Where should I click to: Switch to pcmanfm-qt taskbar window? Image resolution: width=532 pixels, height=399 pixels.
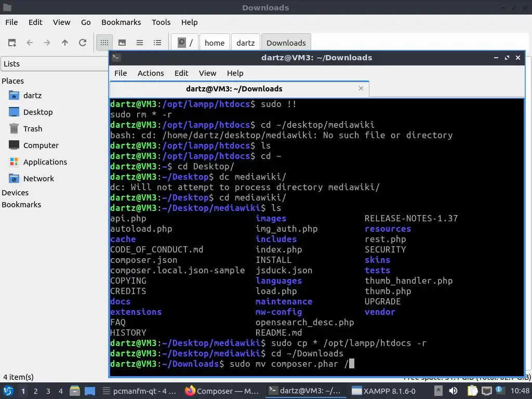(x=140, y=391)
